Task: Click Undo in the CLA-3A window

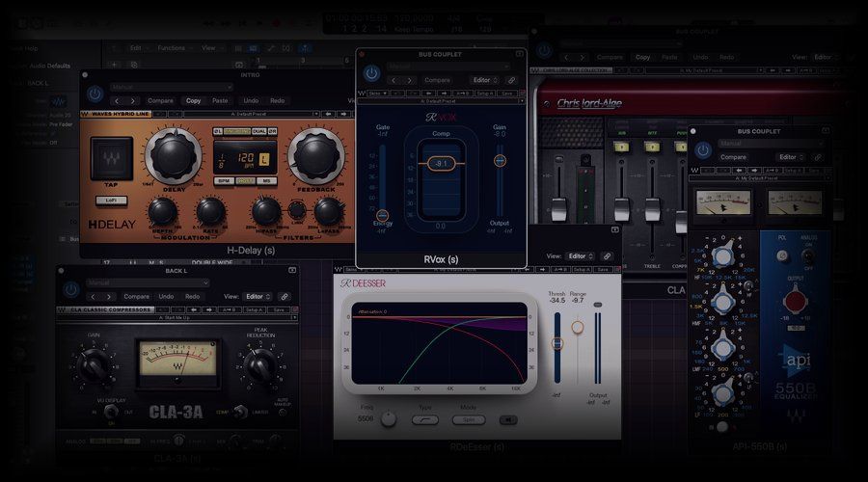Action: tap(166, 297)
